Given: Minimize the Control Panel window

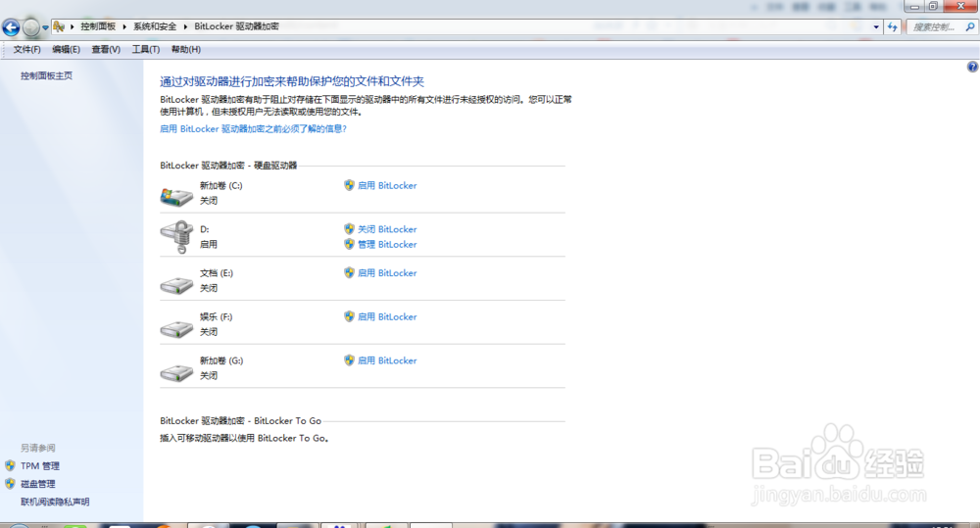Looking at the screenshot, I should coord(914,6).
